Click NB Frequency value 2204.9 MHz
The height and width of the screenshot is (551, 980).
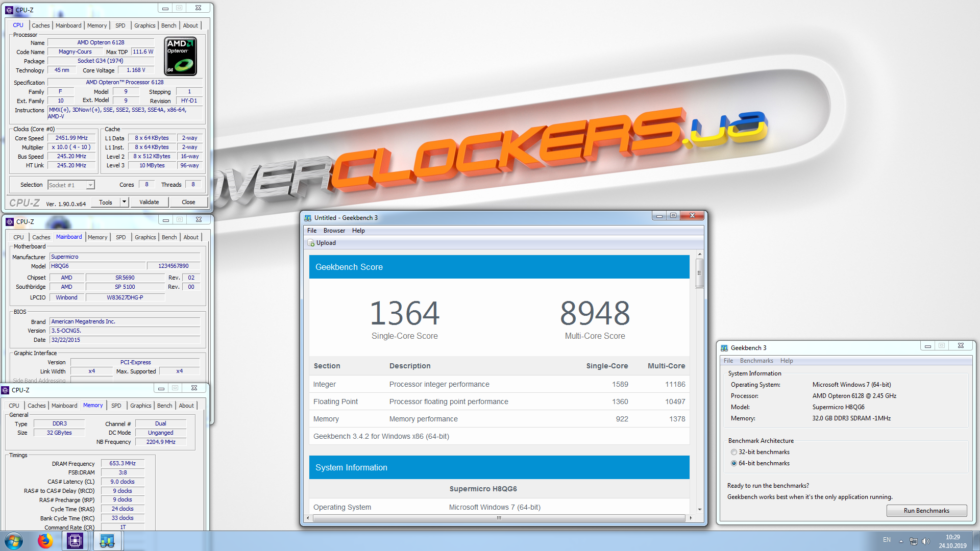[x=161, y=442]
